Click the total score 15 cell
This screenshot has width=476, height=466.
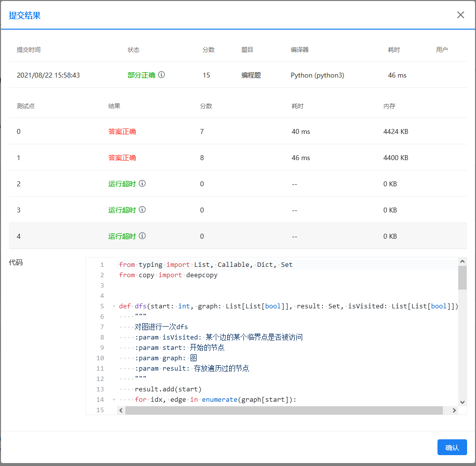[x=206, y=75]
